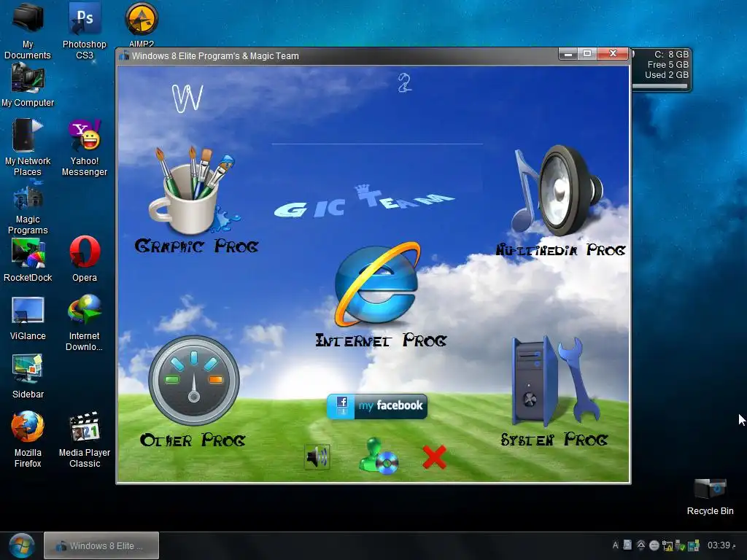Select the AIMP2 desktop icon
Screen dimensions: 747x560
pos(142,25)
